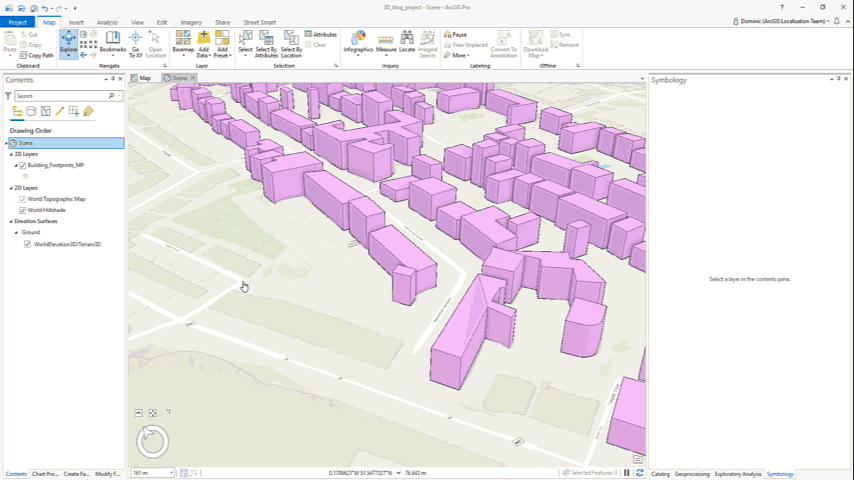Image resolution: width=854 pixels, height=480 pixels.
Task: Close the Scene view tab
Action: (192, 78)
